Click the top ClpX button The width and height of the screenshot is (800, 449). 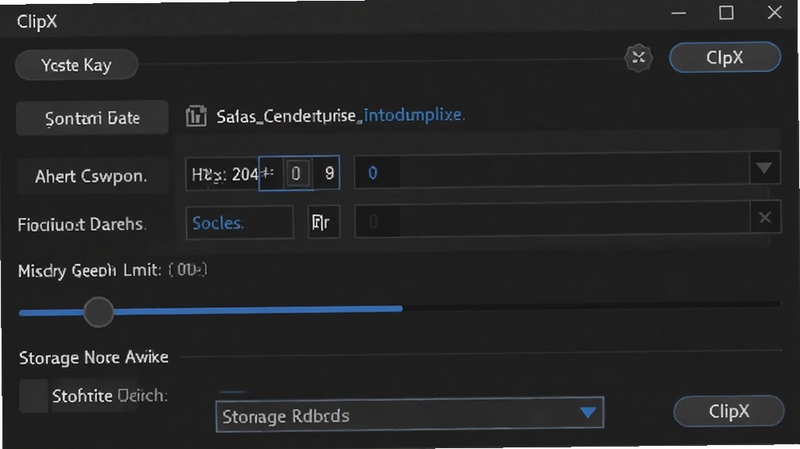724,57
